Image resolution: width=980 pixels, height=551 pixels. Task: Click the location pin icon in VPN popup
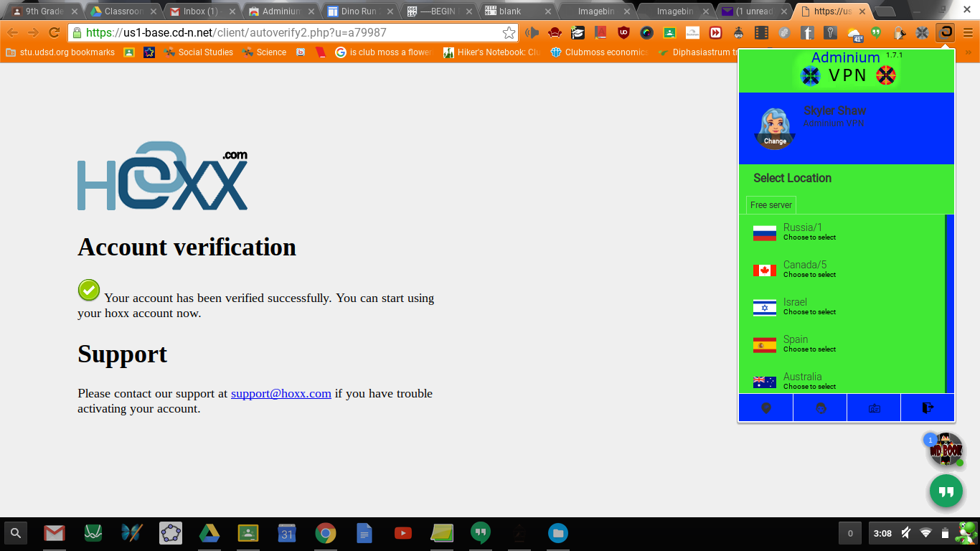point(766,408)
